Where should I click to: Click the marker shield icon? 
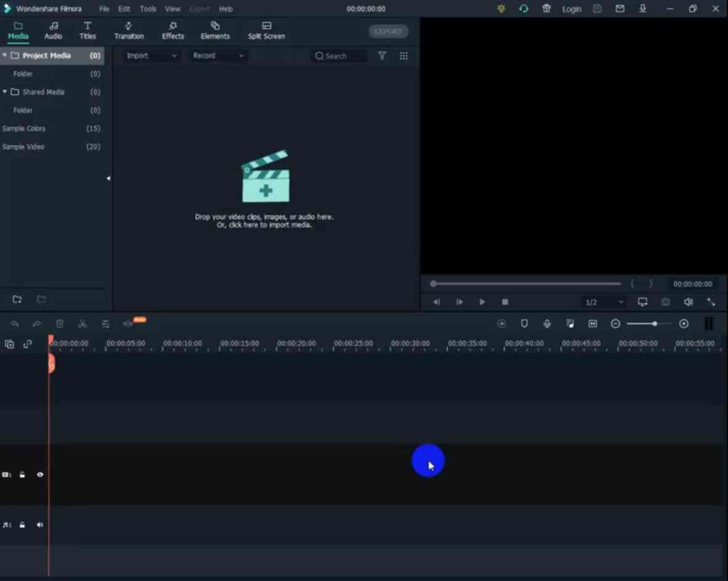[x=524, y=324]
